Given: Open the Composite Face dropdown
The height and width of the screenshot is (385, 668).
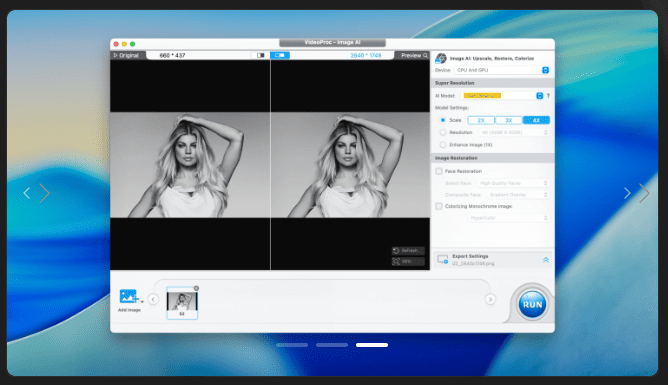Looking at the screenshot, I should coord(518,195).
